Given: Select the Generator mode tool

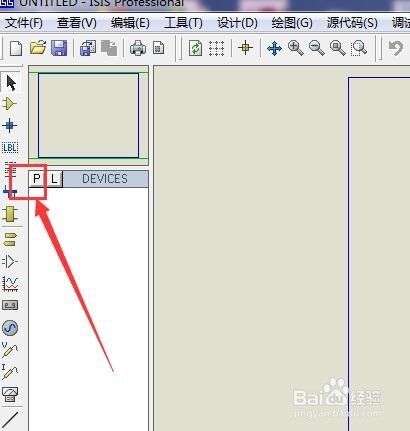Looking at the screenshot, I should pyautogui.click(x=10, y=328).
